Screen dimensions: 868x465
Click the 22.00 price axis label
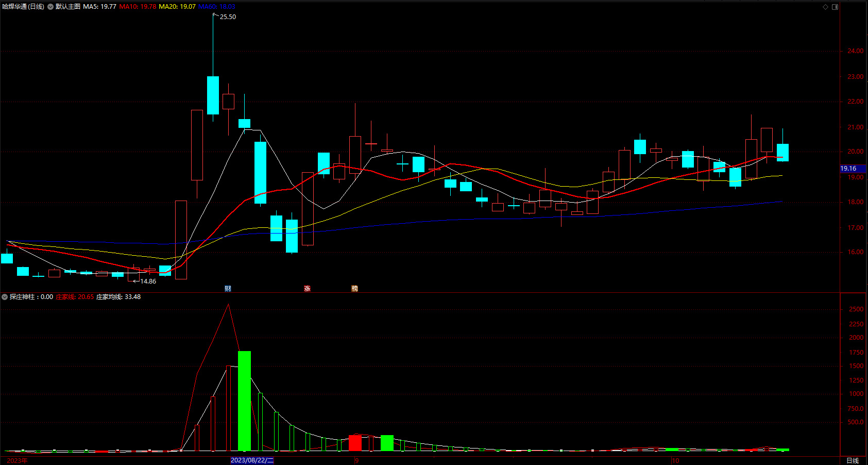tap(856, 102)
